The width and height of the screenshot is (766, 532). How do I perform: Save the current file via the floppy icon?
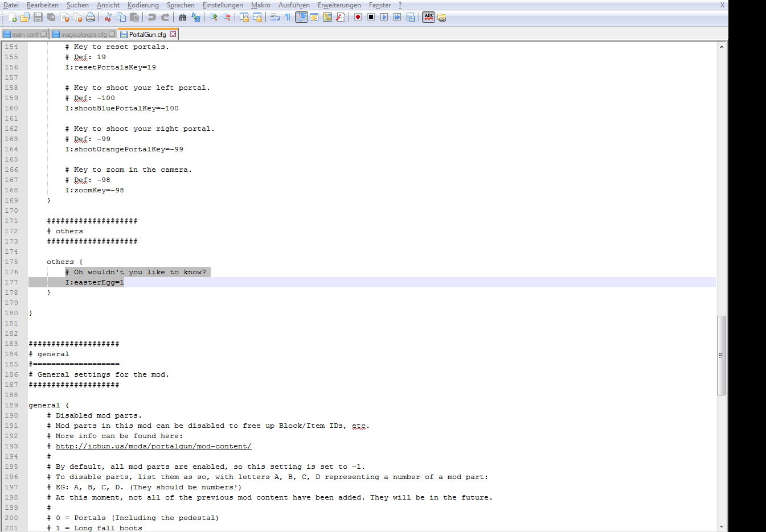point(38,17)
